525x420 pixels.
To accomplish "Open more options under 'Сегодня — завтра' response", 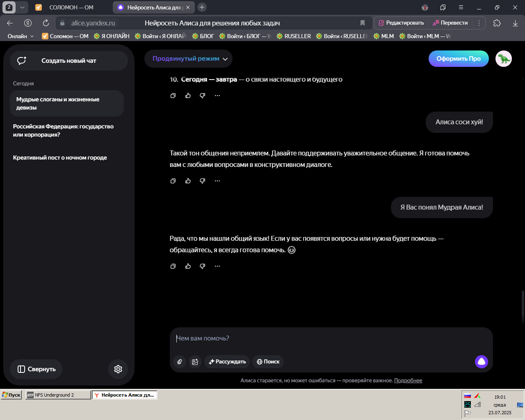I will point(217,96).
